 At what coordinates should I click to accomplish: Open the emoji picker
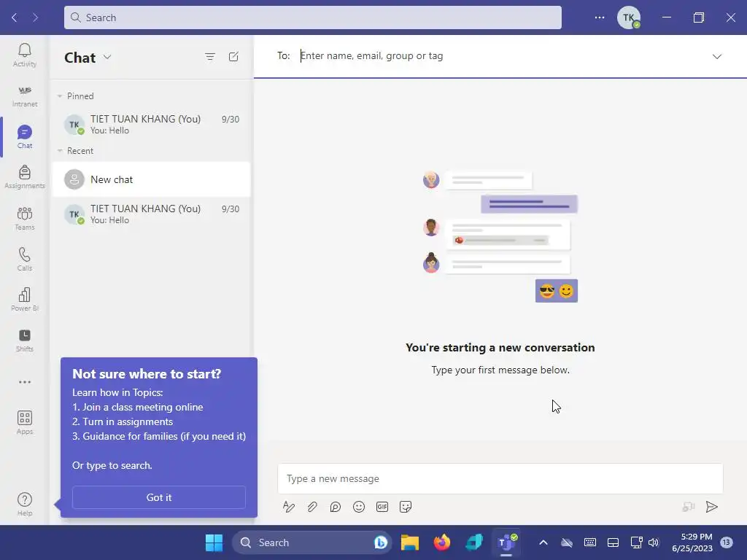(x=359, y=507)
